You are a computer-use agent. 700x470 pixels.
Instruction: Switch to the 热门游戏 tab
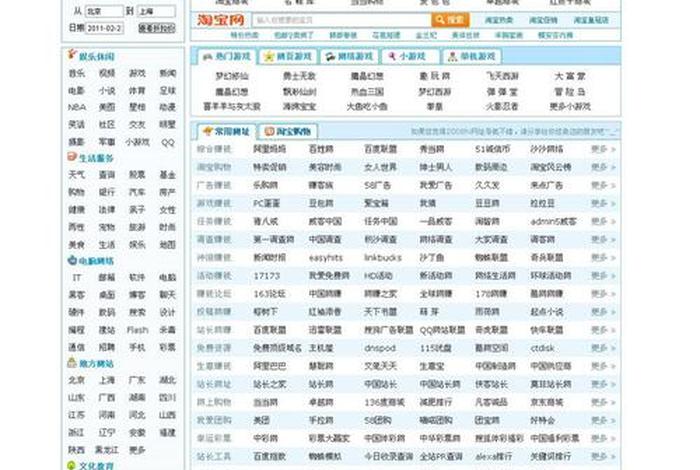tap(227, 57)
